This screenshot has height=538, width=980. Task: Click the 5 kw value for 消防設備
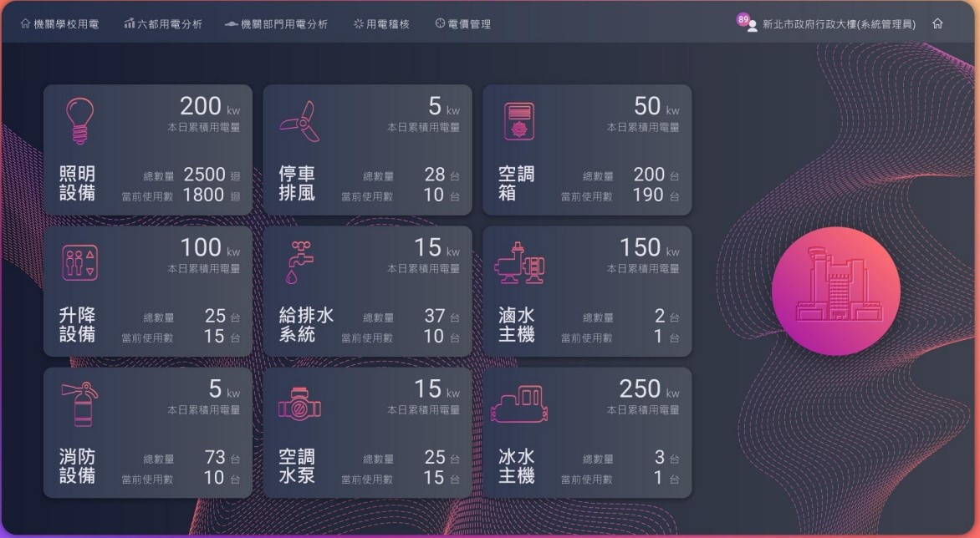click(x=224, y=389)
